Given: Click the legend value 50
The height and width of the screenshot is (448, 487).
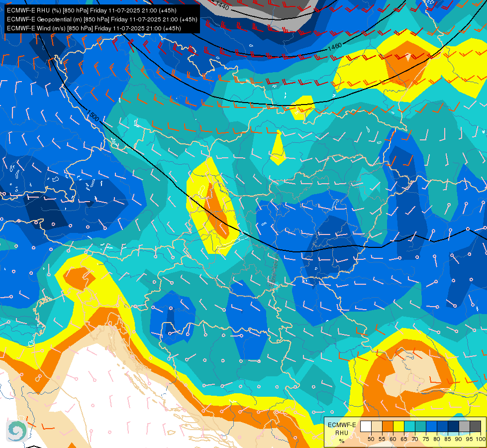Looking at the screenshot, I should pos(371,439).
